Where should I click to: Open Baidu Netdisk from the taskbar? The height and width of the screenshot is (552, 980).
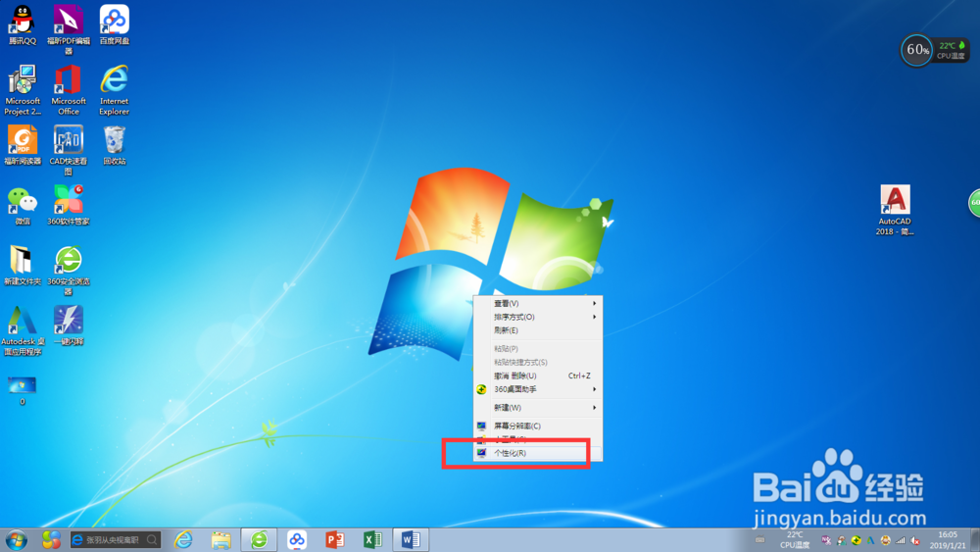click(297, 539)
